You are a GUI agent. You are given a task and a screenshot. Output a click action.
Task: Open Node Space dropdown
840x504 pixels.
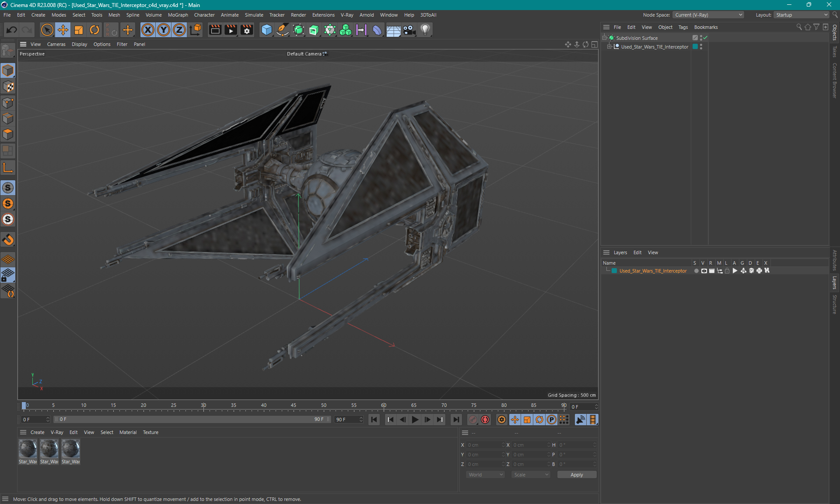coord(708,15)
